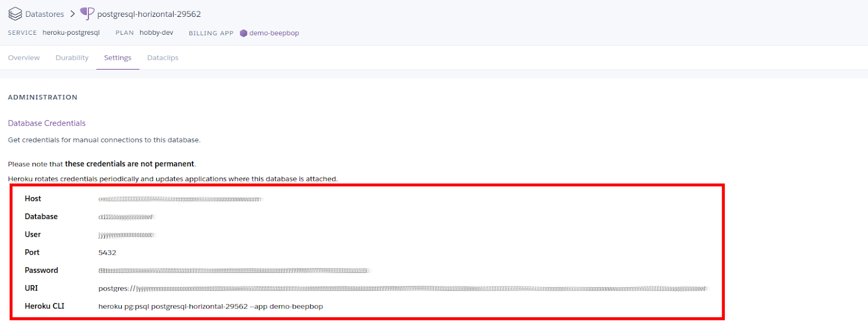Click the Heroku CLI row label
This screenshot has height=333, width=868.
(44, 306)
